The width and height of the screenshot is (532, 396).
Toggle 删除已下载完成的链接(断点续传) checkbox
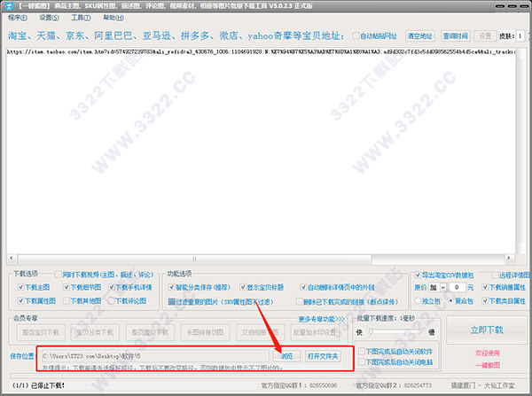(x=300, y=301)
